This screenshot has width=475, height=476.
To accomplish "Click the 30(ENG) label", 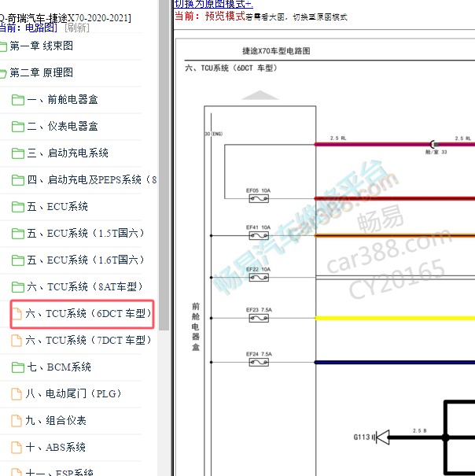I will pyautogui.click(x=214, y=134).
